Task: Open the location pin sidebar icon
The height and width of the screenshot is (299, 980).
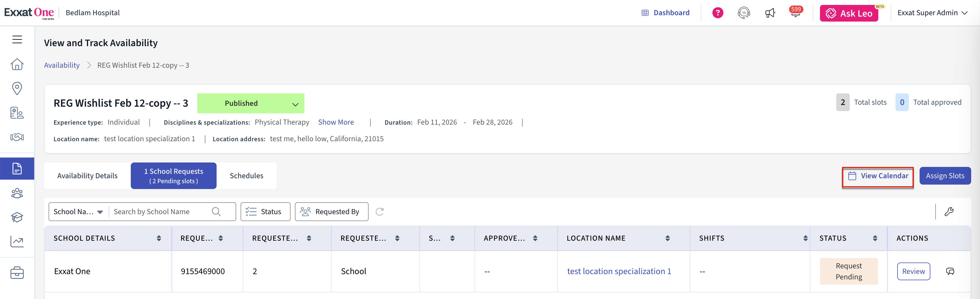Action: tap(17, 88)
